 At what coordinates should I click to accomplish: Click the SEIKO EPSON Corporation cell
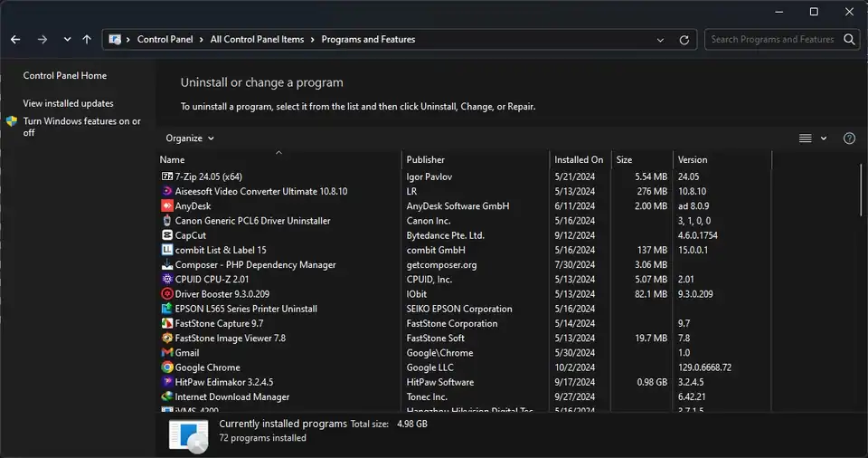tap(459, 309)
